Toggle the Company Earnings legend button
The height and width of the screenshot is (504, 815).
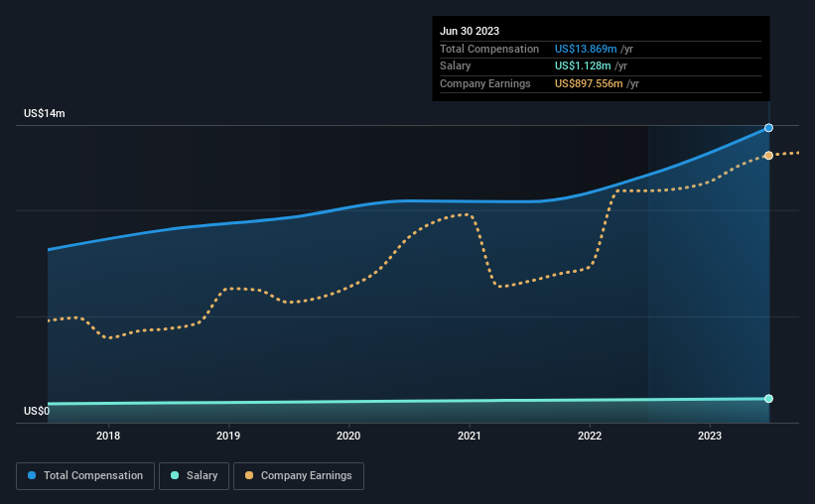299,476
